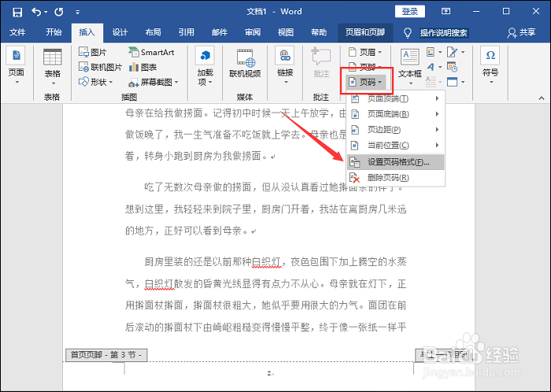Screen dimensions: 551x392
Task: Open the 页脚 footer dropdown
Action: click(365, 65)
